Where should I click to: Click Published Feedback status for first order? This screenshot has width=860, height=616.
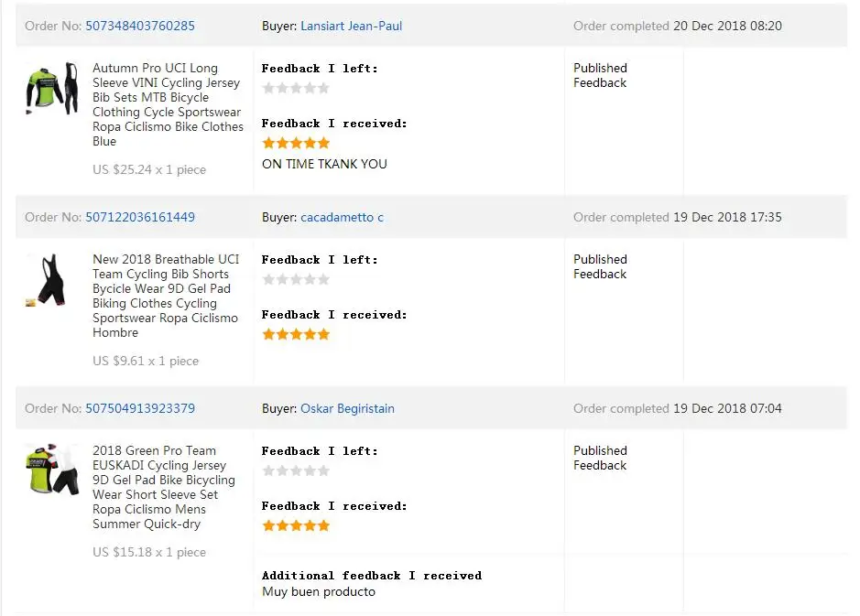(x=600, y=76)
